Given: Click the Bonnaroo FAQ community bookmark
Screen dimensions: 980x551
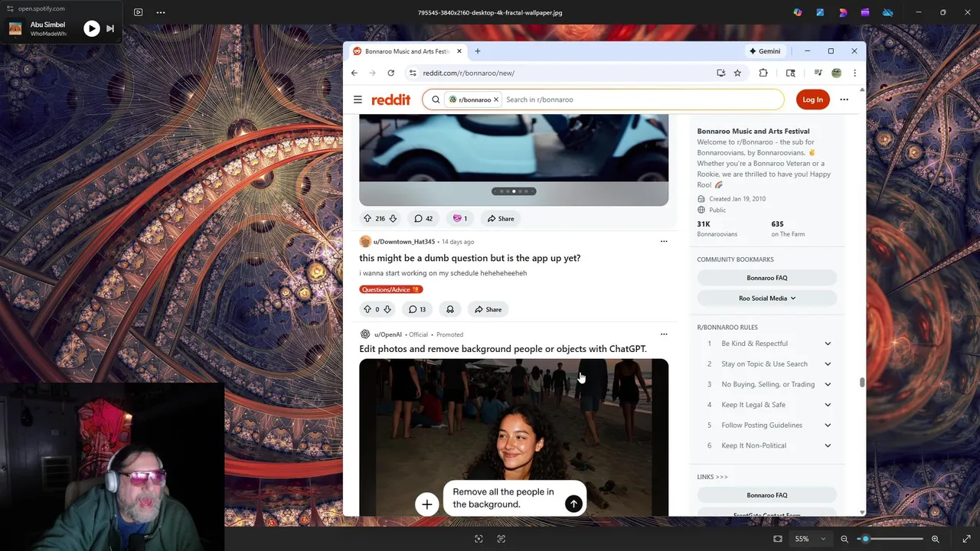Looking at the screenshot, I should click(766, 278).
